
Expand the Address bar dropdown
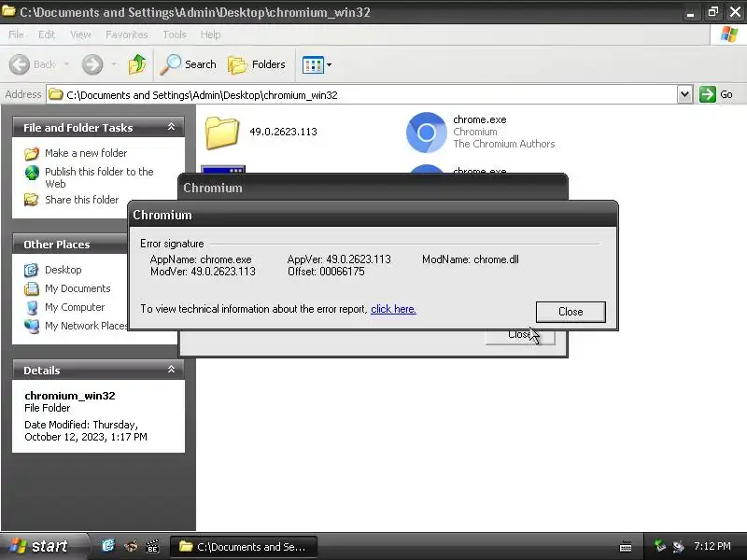click(x=684, y=94)
